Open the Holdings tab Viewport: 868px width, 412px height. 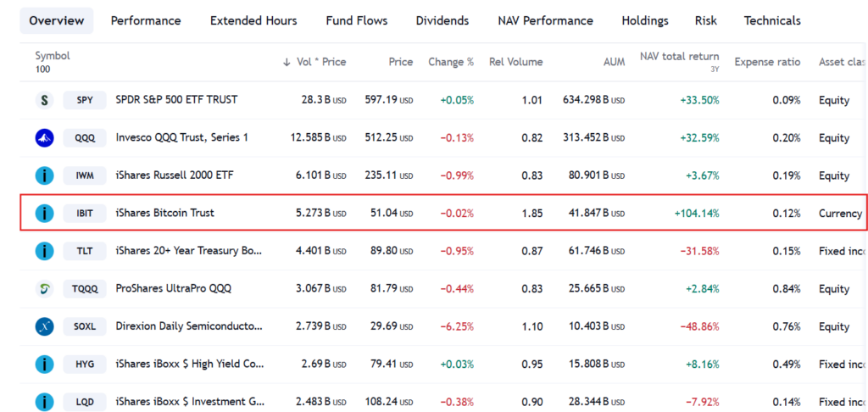coord(645,21)
